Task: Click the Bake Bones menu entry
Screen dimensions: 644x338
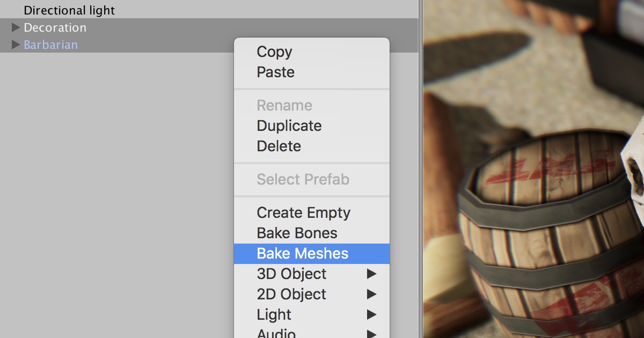Action: click(311, 233)
